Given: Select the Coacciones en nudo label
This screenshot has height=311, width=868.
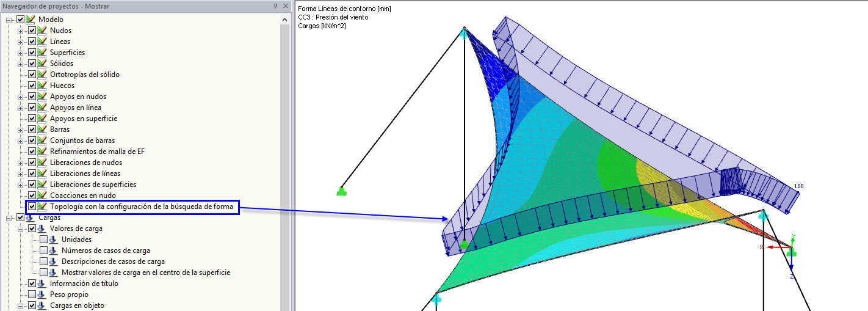Looking at the screenshot, I should 83,196.
